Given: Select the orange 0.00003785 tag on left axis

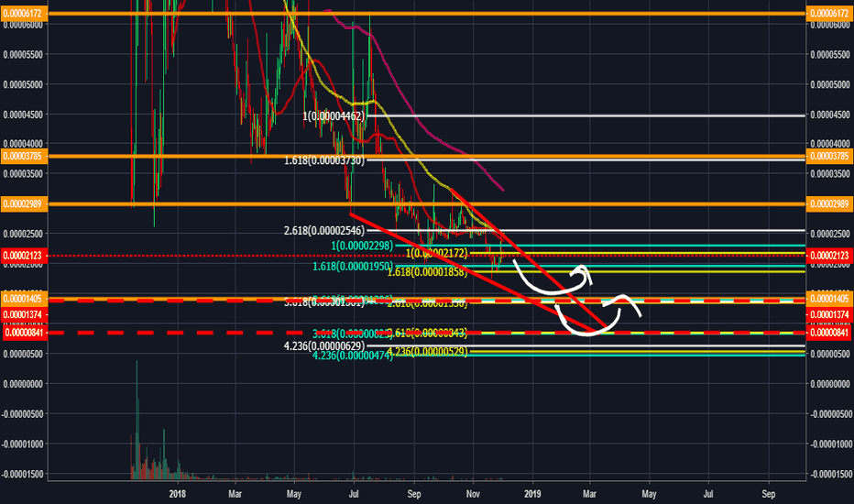Looking at the screenshot, I should (24, 157).
